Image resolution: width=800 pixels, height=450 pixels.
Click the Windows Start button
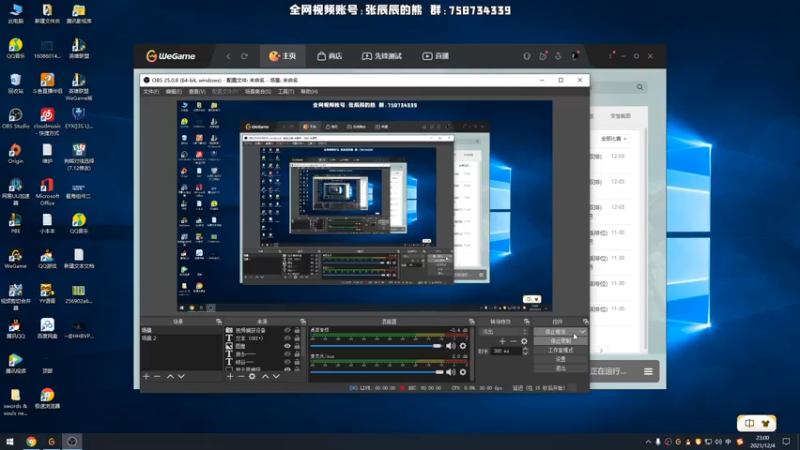tap(10, 442)
